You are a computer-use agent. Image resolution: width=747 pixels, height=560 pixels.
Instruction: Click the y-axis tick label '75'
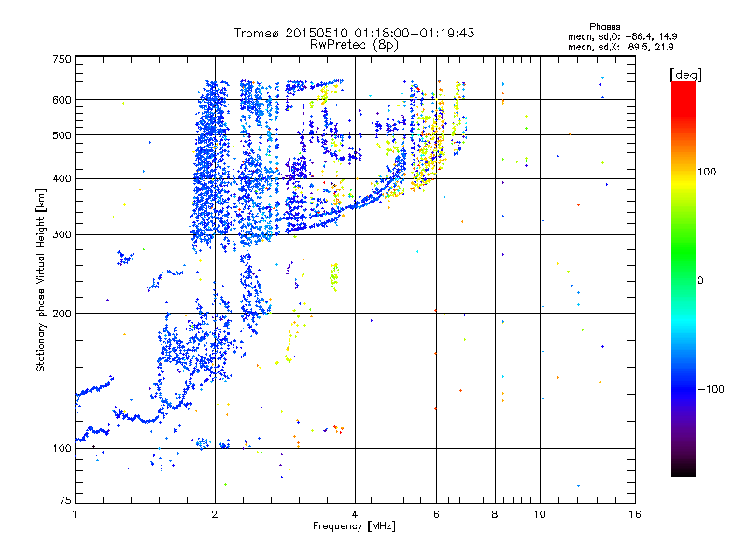click(x=65, y=500)
